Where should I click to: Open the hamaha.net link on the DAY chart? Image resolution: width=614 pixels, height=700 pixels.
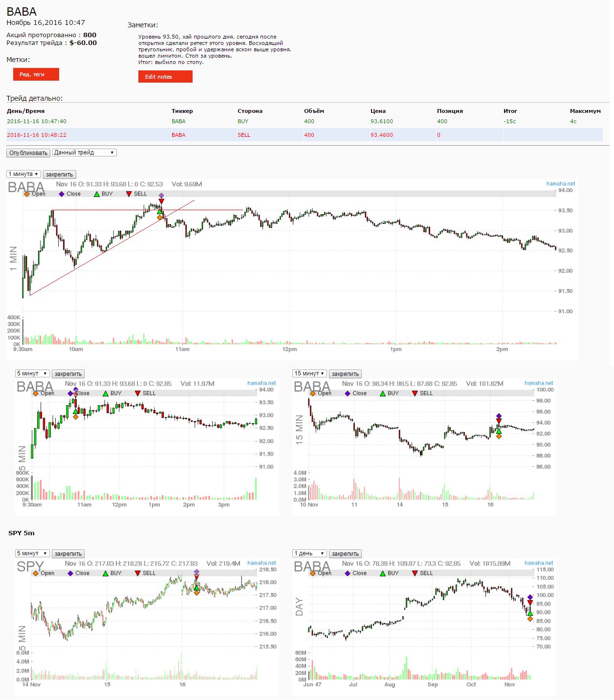539,563
